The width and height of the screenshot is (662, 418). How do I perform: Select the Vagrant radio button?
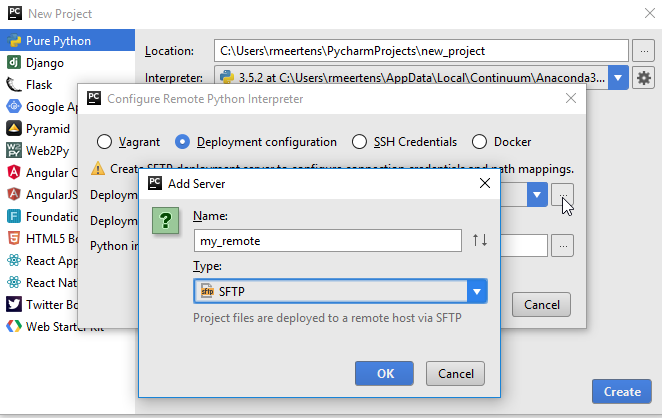[x=104, y=142]
